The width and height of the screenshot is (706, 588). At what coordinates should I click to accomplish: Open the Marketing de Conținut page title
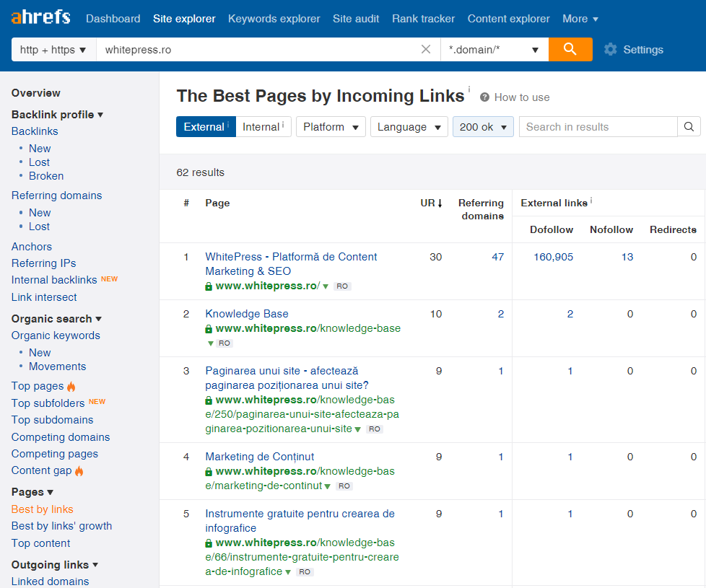click(260, 457)
